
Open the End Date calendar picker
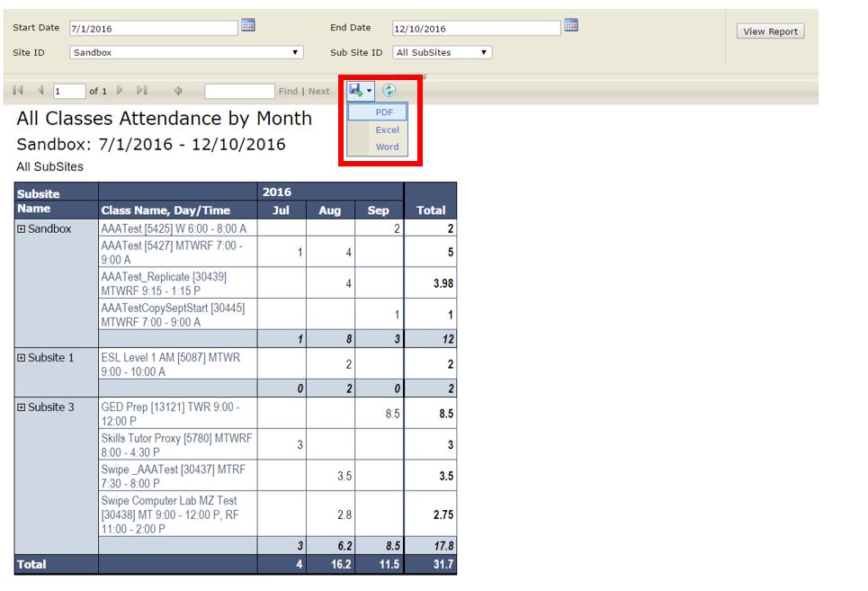point(570,26)
